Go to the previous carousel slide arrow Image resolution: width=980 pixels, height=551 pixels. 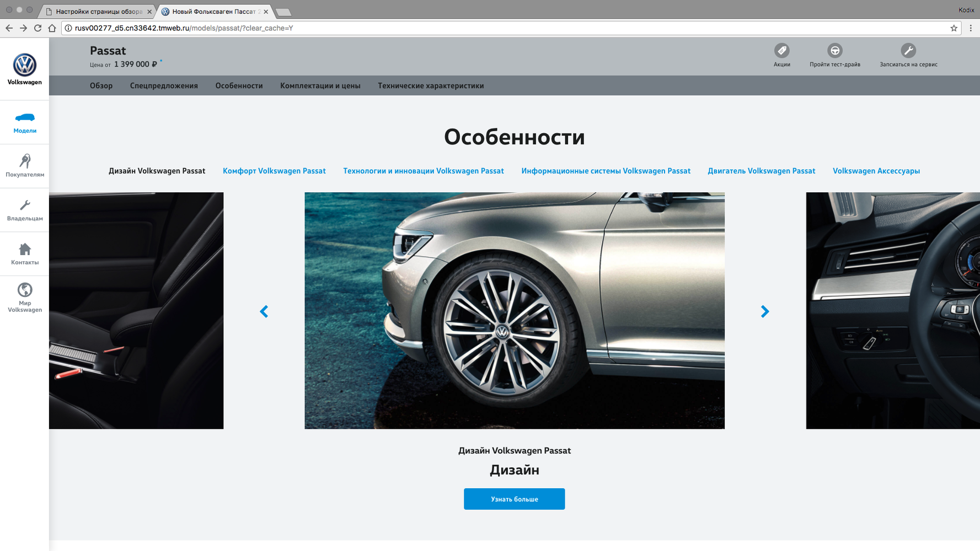pyautogui.click(x=264, y=312)
